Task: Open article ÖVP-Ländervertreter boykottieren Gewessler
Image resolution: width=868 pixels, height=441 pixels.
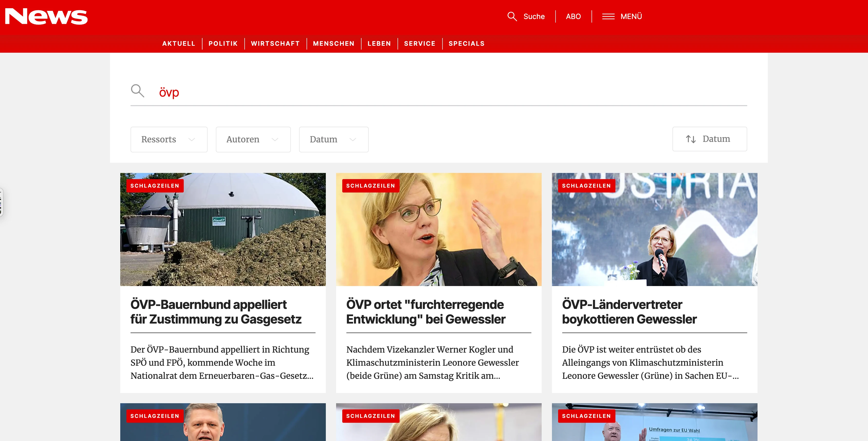Action: pos(629,312)
